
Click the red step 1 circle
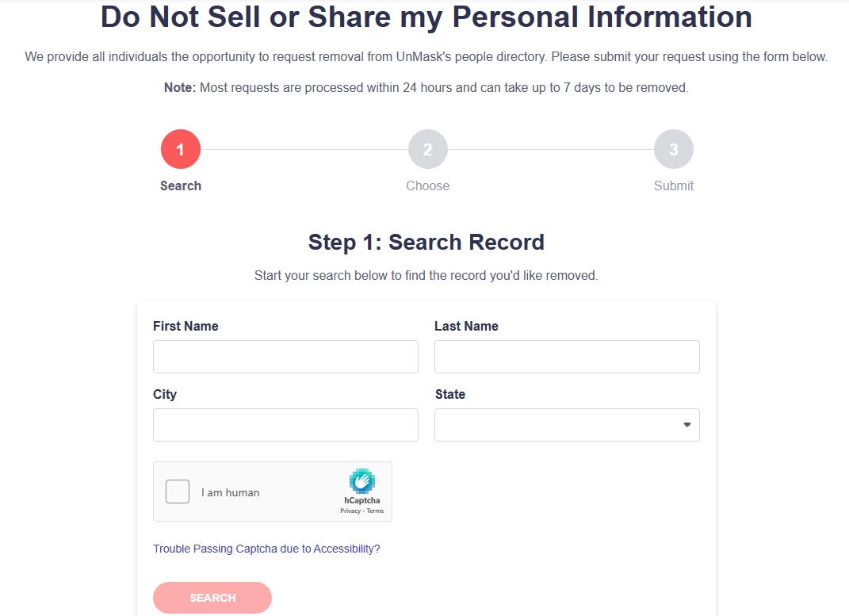pyautogui.click(x=181, y=149)
